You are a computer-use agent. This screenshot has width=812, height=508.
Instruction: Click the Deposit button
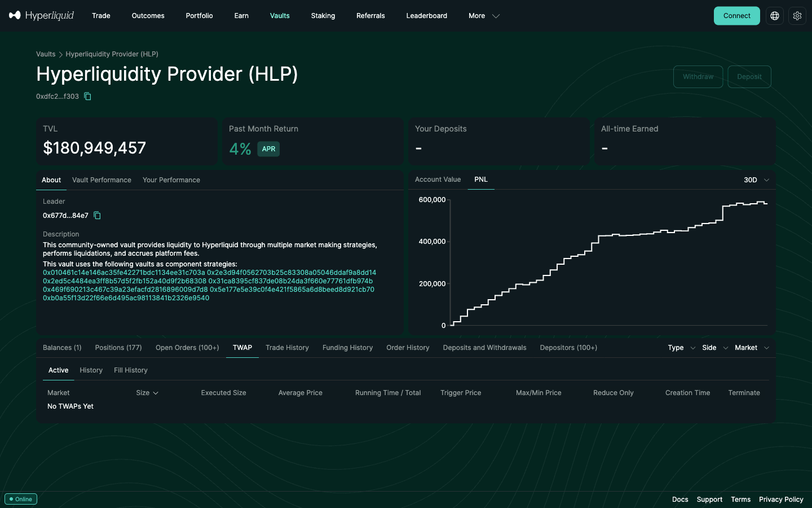pyautogui.click(x=749, y=77)
